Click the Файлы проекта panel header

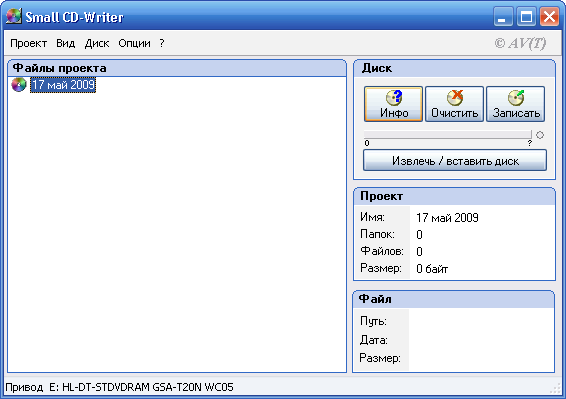[x=177, y=68]
